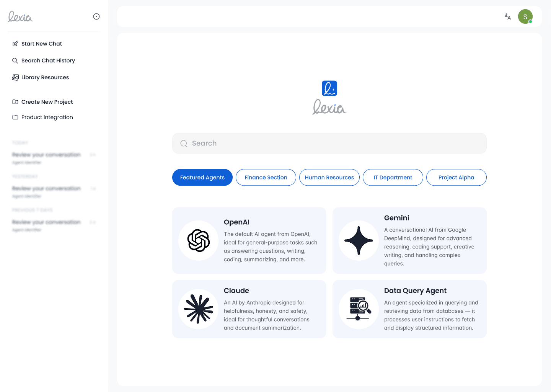Click the Library Resources image icon
Viewport: 551px width, 392px height.
(x=15, y=77)
